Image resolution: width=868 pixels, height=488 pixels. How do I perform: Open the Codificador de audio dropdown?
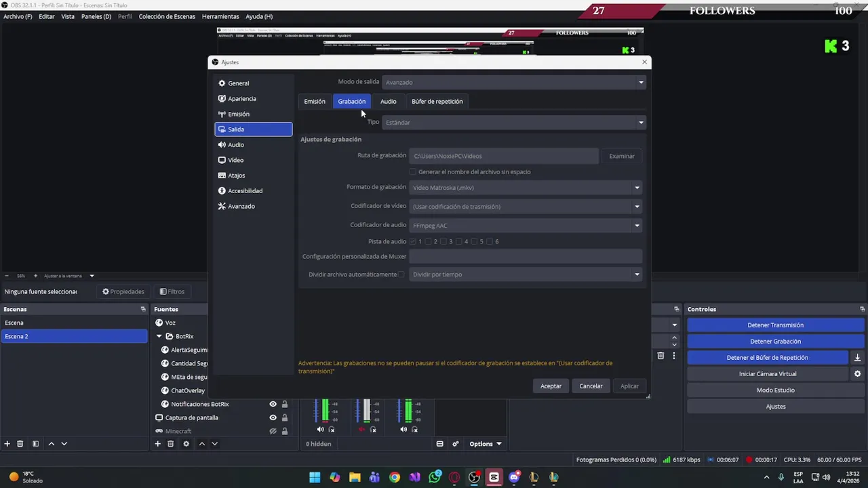coord(526,226)
